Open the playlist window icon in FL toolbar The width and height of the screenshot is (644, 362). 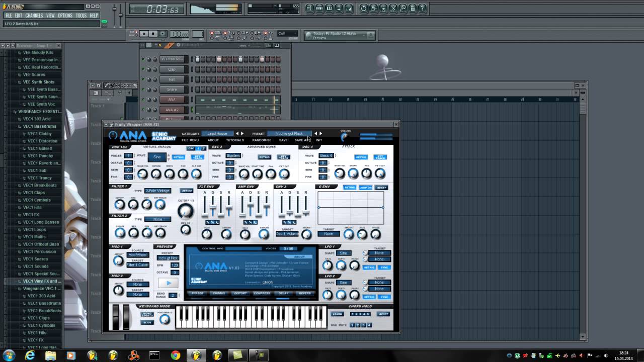pyautogui.click(x=309, y=9)
